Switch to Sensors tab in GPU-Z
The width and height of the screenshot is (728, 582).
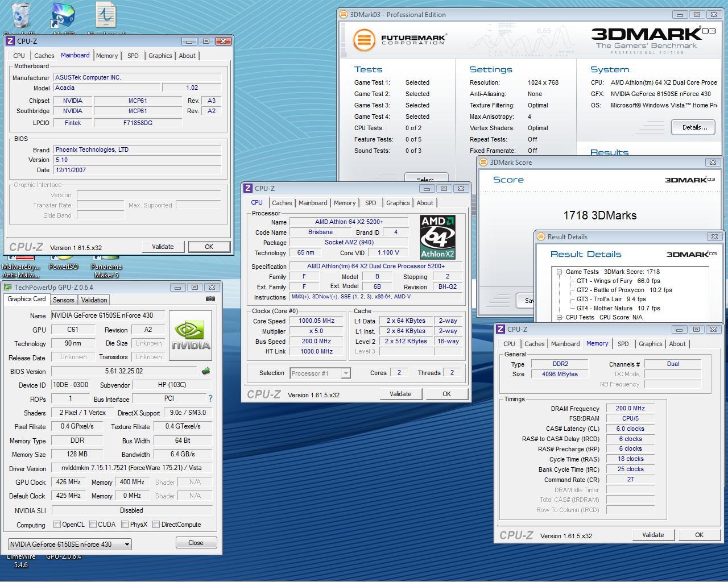coord(64,300)
